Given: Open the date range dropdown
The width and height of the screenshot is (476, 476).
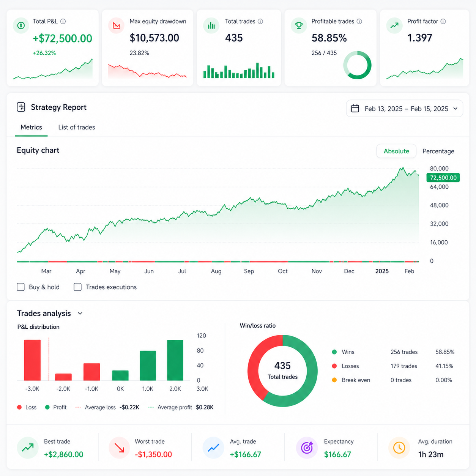Looking at the screenshot, I should 405,109.
